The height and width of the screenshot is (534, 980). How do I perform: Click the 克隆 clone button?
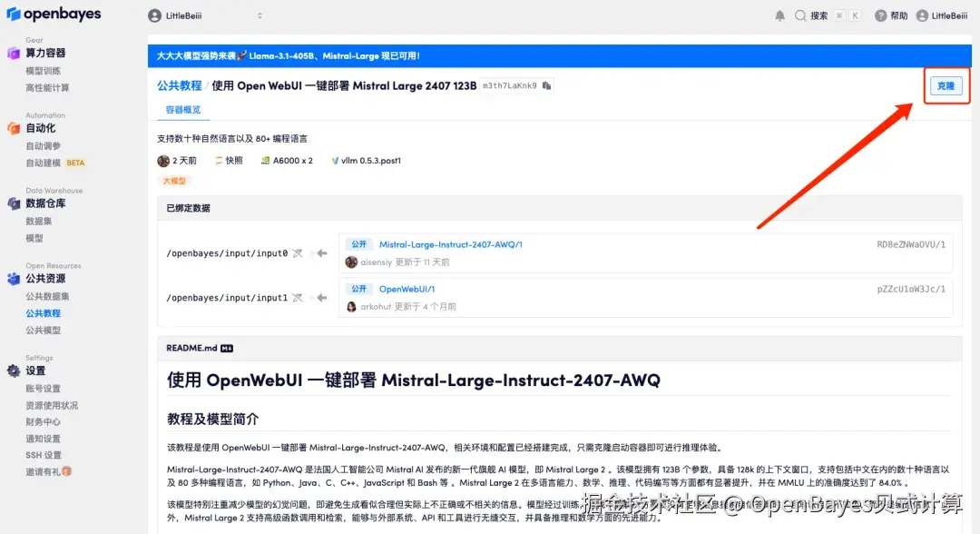(946, 85)
